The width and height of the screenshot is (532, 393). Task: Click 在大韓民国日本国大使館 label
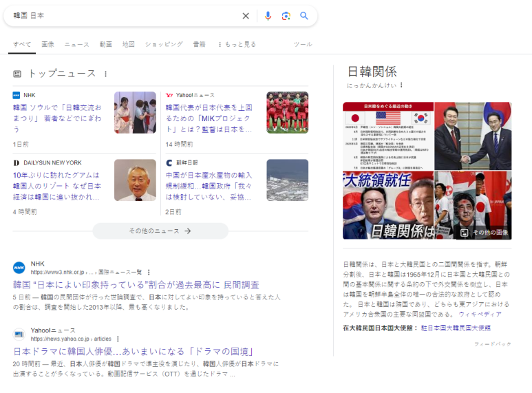380,328
